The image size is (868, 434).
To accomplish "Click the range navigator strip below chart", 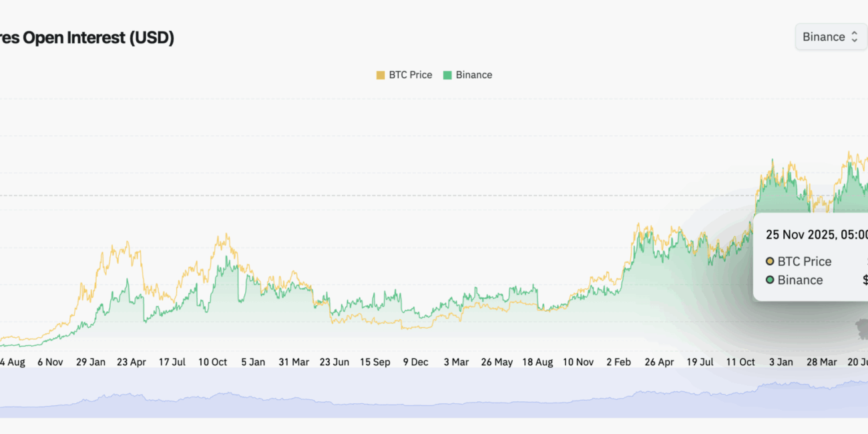I will (434, 394).
